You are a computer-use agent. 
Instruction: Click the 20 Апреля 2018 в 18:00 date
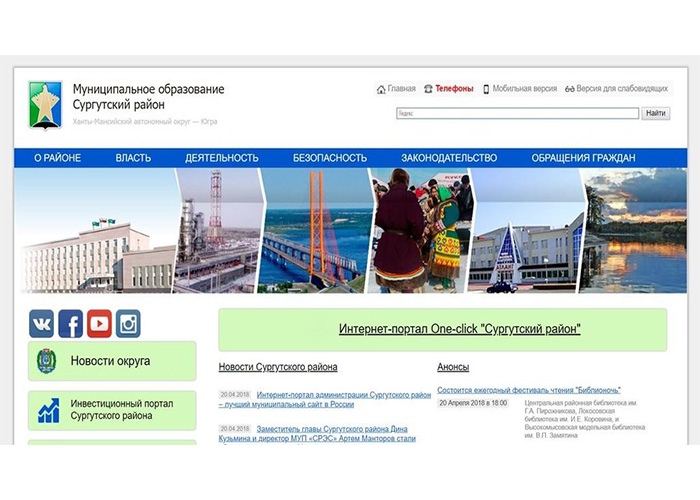coord(473,403)
